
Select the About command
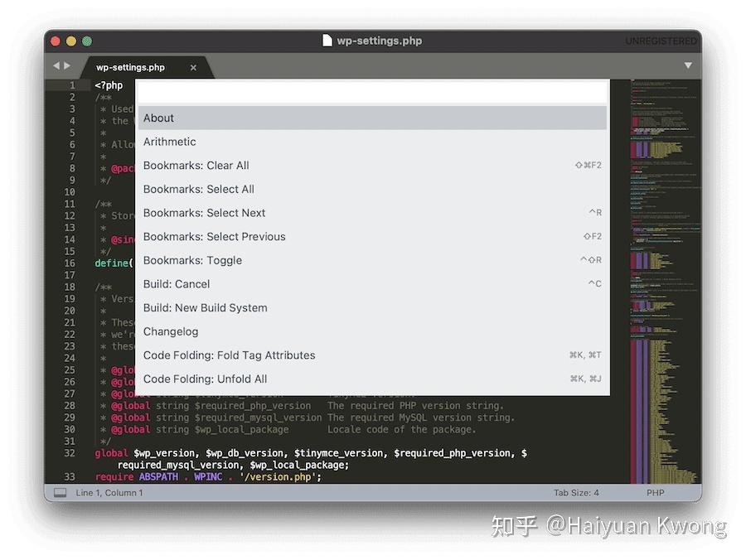pos(371,118)
